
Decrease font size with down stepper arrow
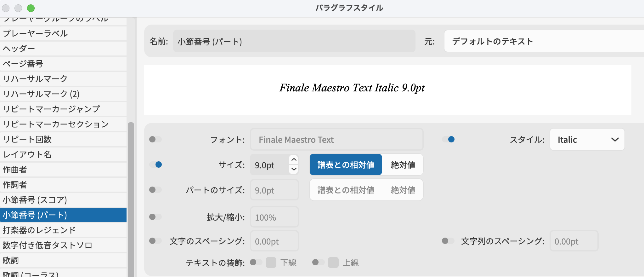tap(294, 169)
